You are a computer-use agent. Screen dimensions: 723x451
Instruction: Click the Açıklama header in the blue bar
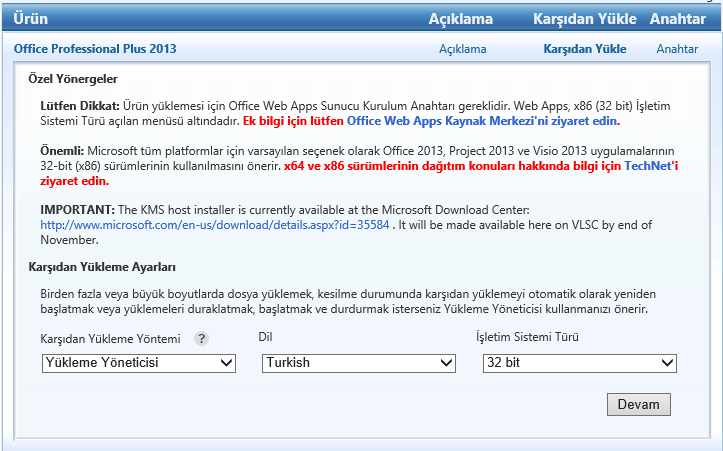(x=461, y=18)
